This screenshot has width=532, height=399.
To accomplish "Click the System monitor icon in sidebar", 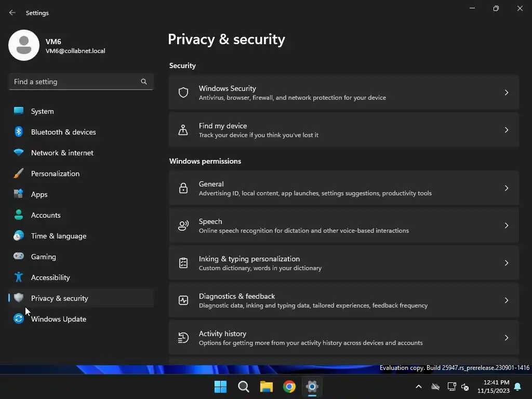I will [x=19, y=111].
